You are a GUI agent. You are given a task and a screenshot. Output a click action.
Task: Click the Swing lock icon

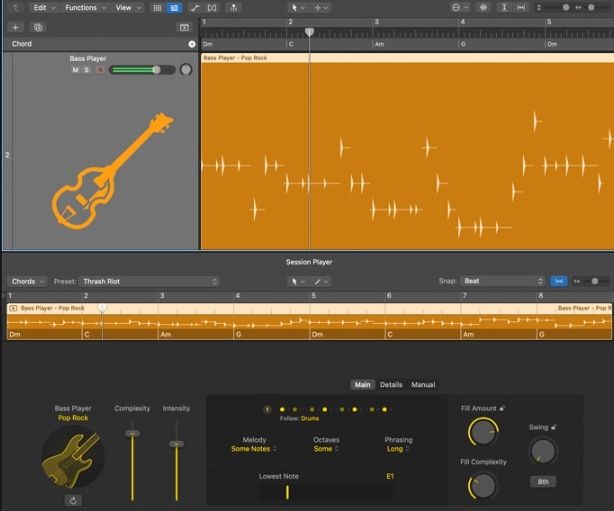(x=553, y=427)
